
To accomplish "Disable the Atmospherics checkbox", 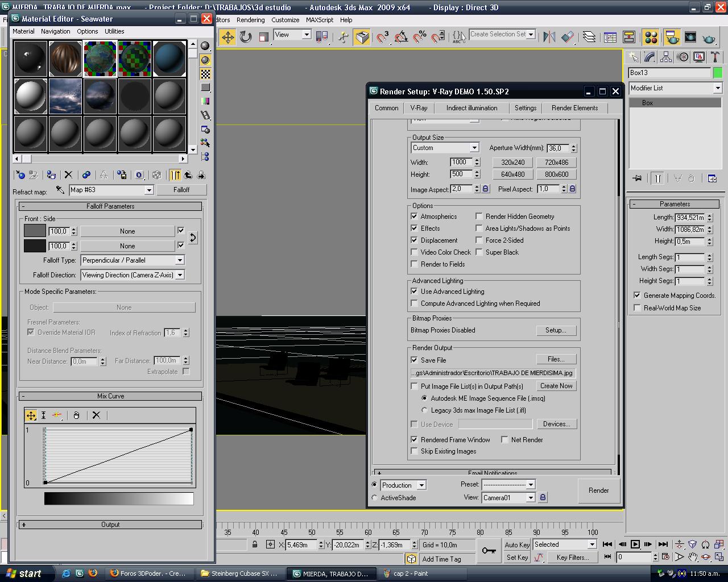I will pos(414,217).
